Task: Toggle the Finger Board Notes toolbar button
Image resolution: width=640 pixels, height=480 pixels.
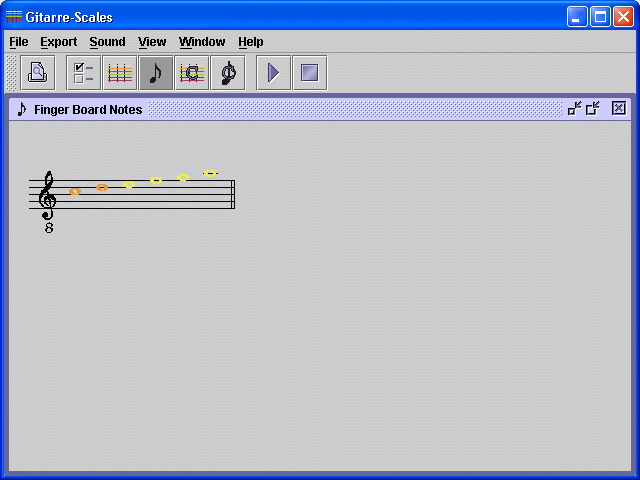Action: pos(156,73)
